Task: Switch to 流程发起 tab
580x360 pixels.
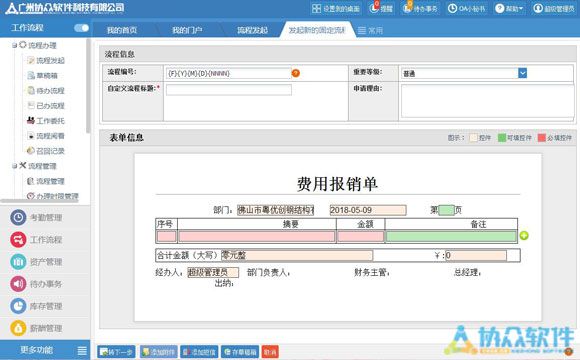Action: tap(252, 30)
